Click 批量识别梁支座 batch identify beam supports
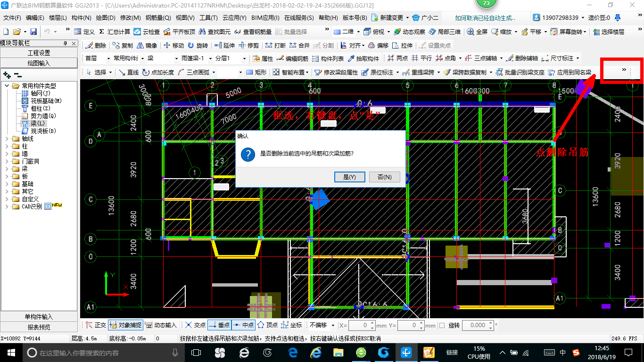The height and width of the screenshot is (362, 644). click(x=520, y=72)
